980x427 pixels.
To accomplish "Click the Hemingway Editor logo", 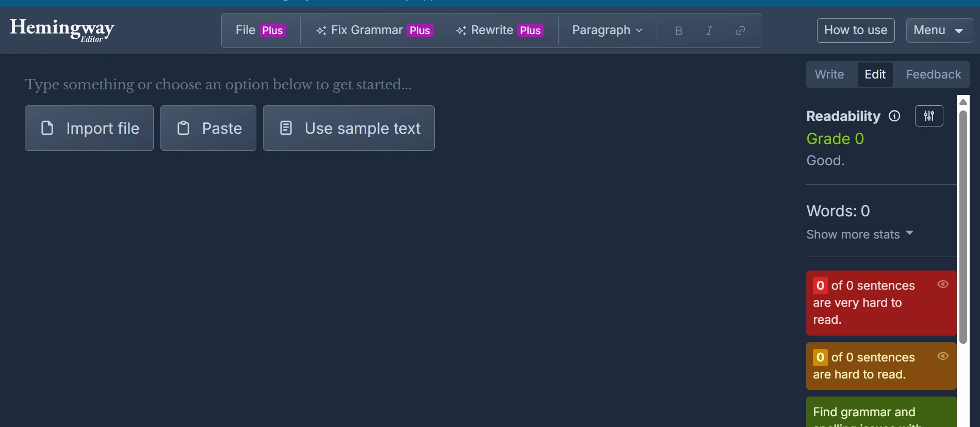I will (x=61, y=30).
